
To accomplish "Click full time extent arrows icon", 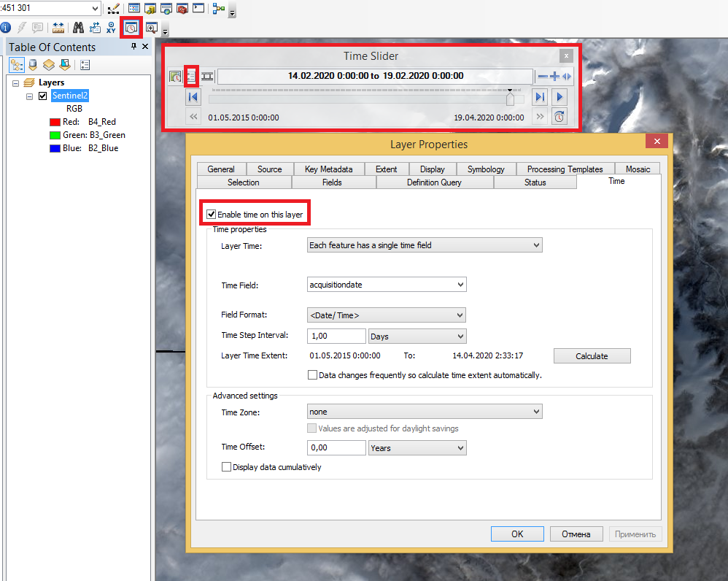I will click(x=567, y=77).
